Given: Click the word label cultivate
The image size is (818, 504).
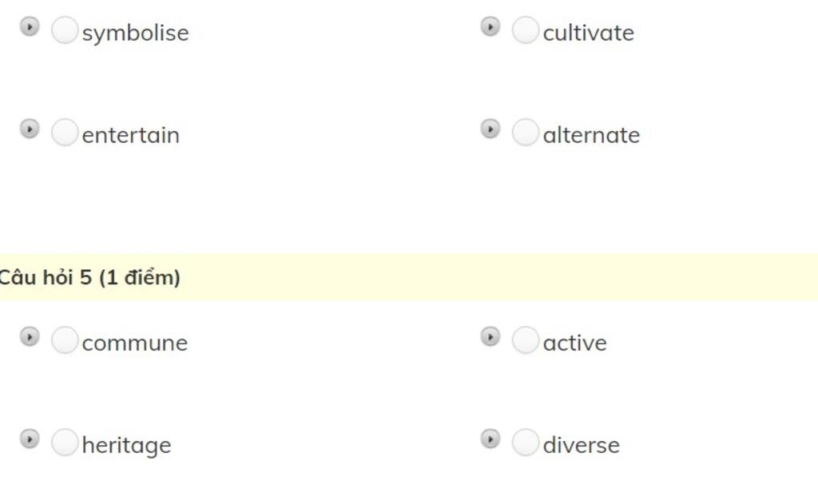Looking at the screenshot, I should pos(589,33).
